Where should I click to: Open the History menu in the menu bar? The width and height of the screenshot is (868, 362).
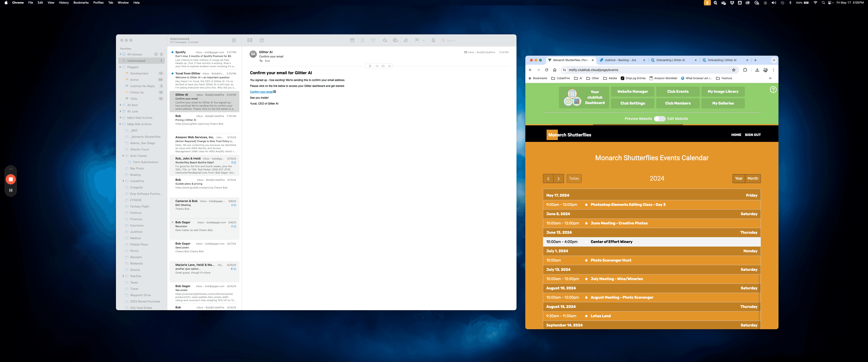click(64, 3)
